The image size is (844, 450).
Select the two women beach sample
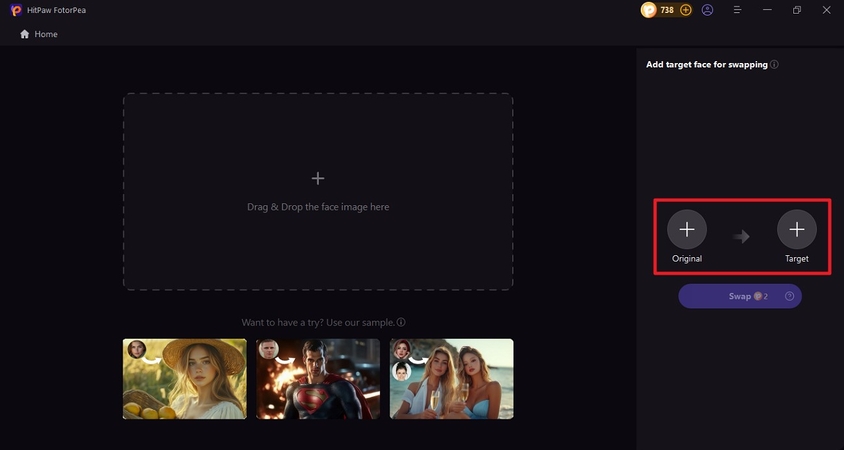click(x=452, y=379)
